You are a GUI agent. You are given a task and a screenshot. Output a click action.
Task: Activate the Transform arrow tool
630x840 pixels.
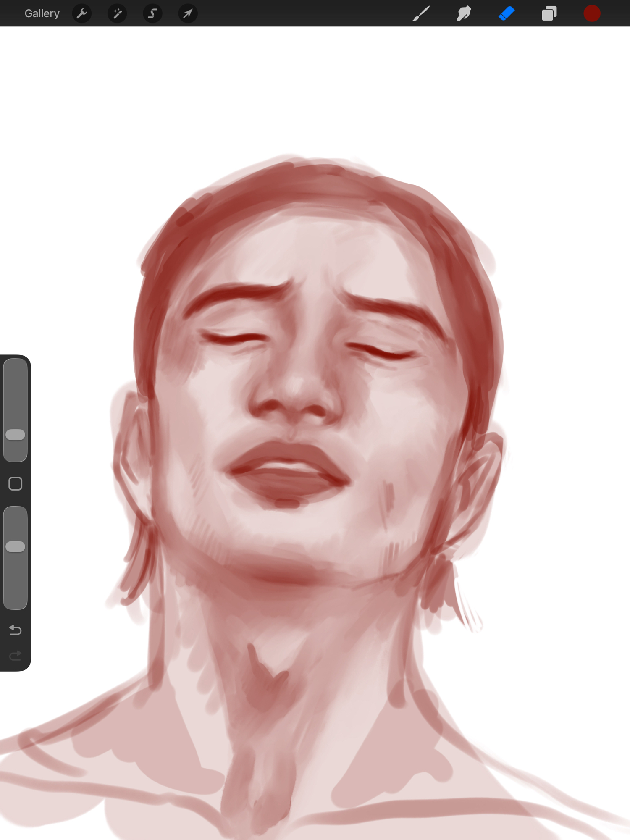coord(188,13)
